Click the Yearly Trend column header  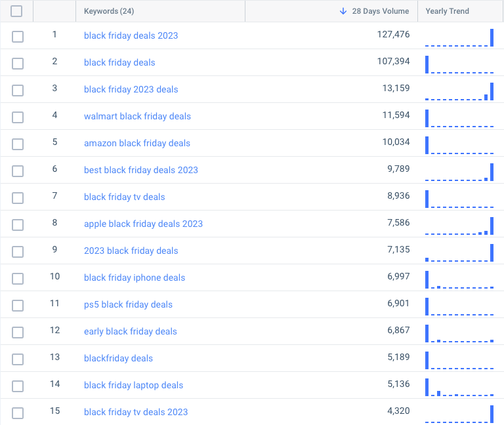tap(447, 11)
